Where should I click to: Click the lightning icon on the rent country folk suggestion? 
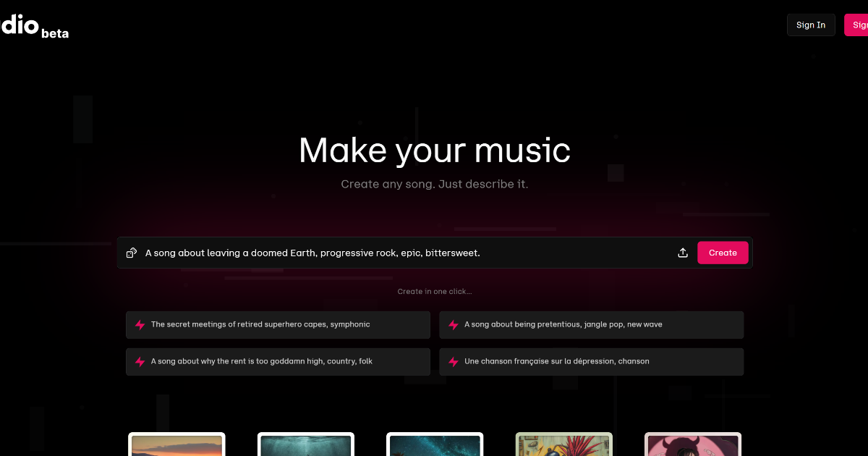pyautogui.click(x=140, y=361)
